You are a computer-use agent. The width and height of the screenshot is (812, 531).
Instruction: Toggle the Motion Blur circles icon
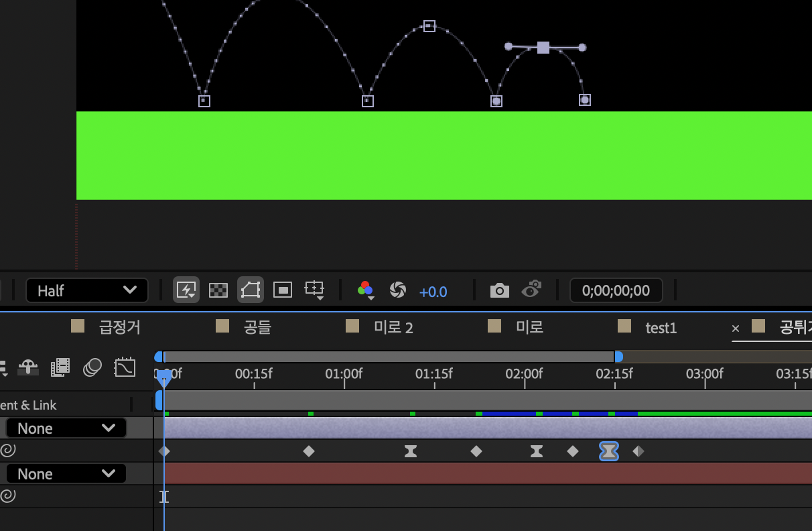[92, 367]
